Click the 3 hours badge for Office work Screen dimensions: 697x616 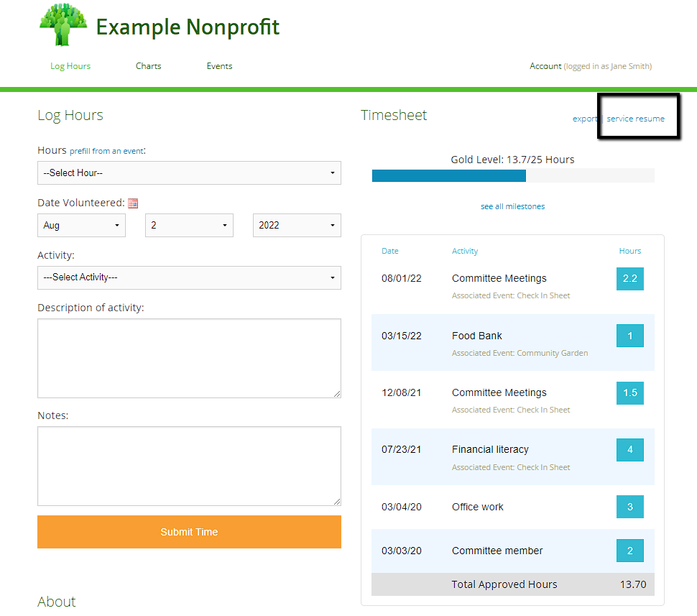pyautogui.click(x=629, y=507)
